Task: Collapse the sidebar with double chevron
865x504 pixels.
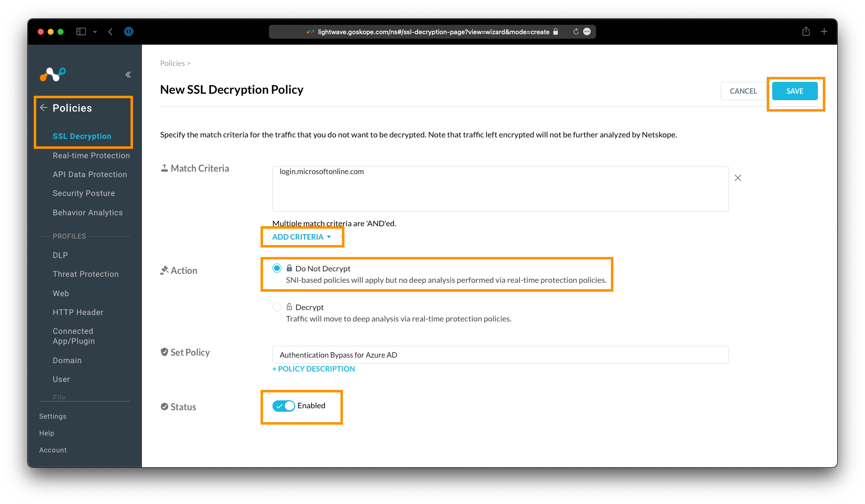Action: [128, 75]
